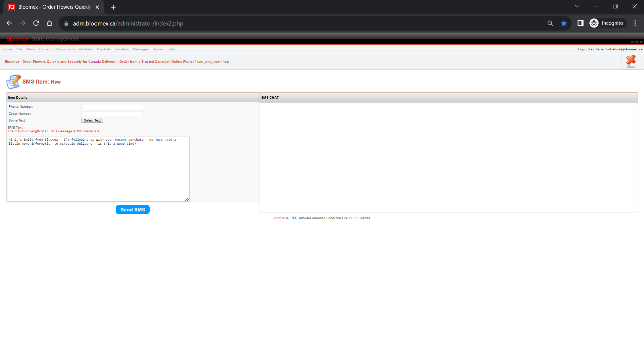This screenshot has height=344, width=644.
Task: Reload the page
Action: 36,23
